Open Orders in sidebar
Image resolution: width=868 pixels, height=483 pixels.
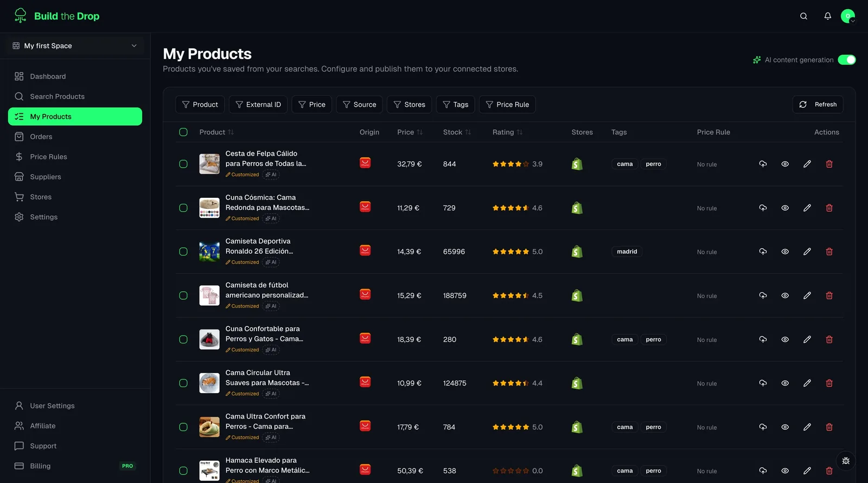(75, 137)
